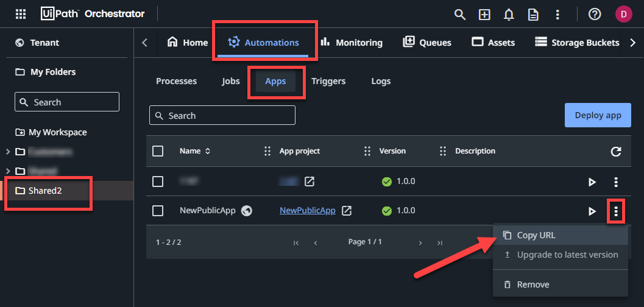Open the app launcher grid icon
Viewport: 644px width, 307px height.
click(x=20, y=14)
